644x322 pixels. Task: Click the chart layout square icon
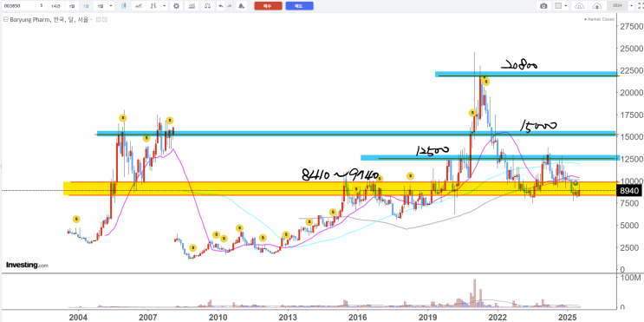click(x=557, y=6)
